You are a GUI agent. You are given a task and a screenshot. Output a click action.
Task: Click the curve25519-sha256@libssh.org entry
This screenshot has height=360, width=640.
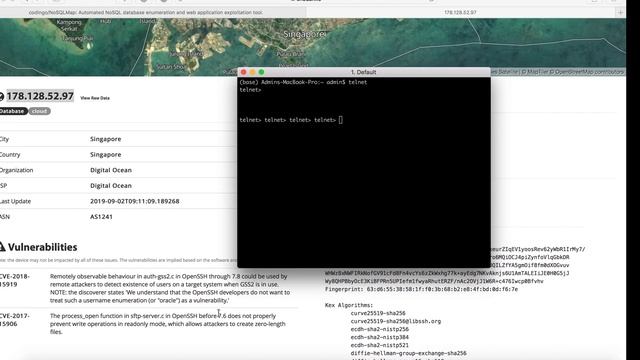[x=396, y=321]
